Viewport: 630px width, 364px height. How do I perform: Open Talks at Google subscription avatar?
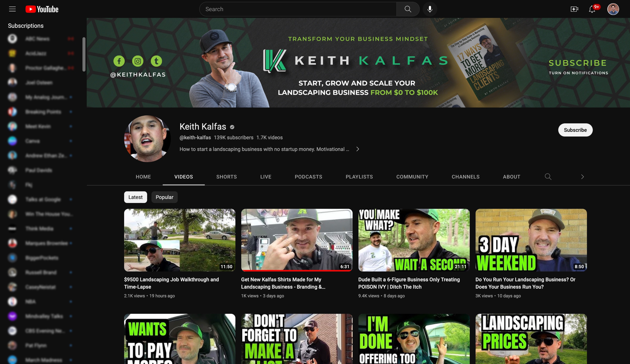[x=12, y=199]
